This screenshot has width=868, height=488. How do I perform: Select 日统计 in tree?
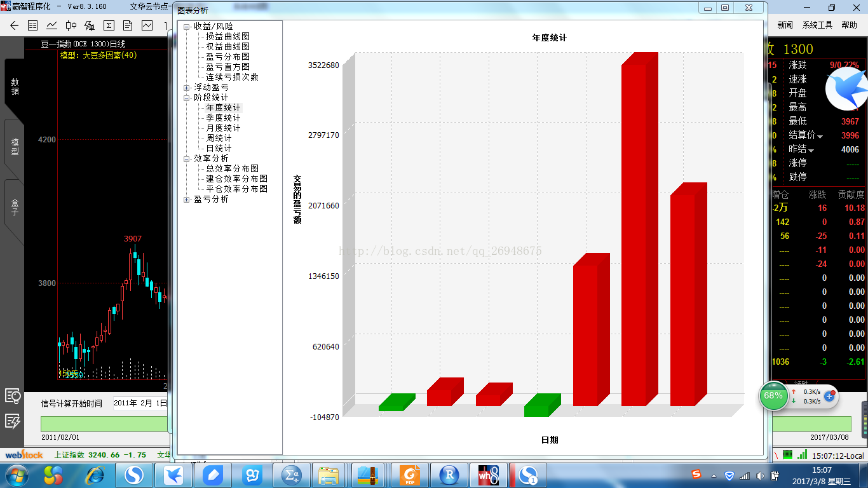click(x=219, y=148)
